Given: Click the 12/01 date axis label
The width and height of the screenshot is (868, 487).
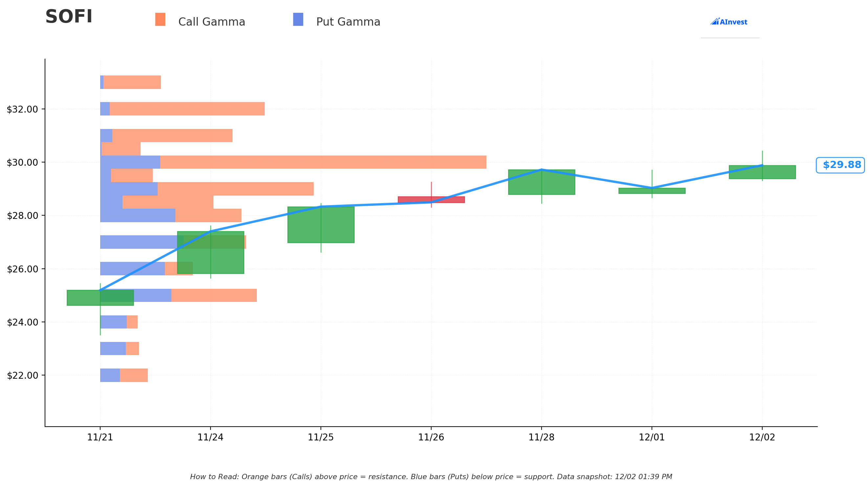Looking at the screenshot, I should point(652,437).
